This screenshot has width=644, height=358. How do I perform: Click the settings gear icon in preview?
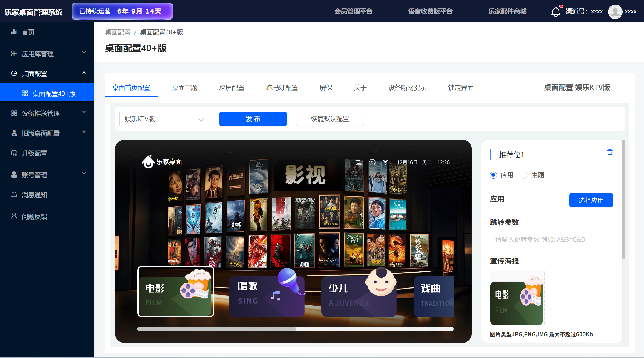pyautogui.click(x=372, y=162)
